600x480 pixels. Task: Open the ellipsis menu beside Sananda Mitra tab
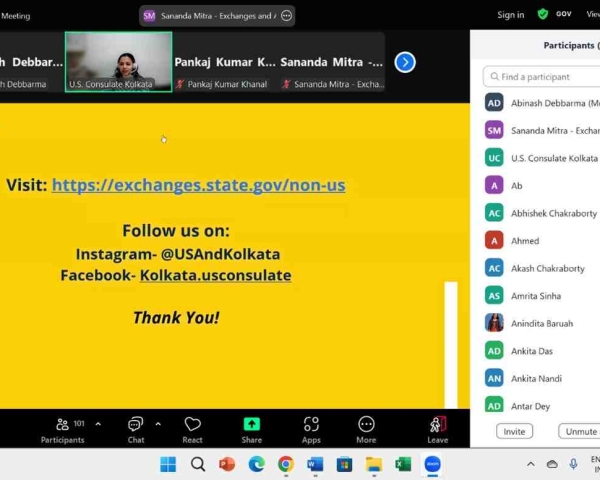pos(287,16)
